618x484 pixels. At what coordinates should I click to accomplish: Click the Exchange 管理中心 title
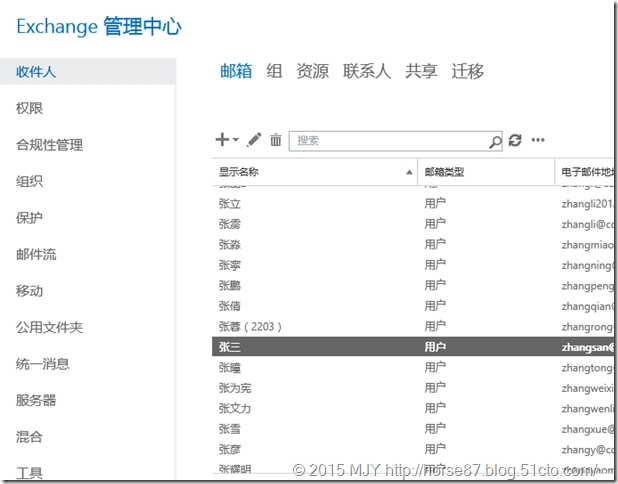[99, 27]
